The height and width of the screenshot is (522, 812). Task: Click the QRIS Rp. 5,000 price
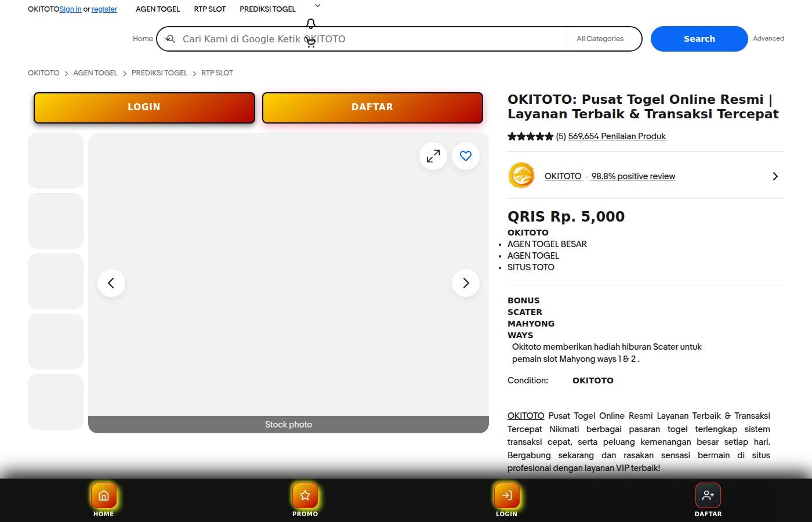point(566,217)
